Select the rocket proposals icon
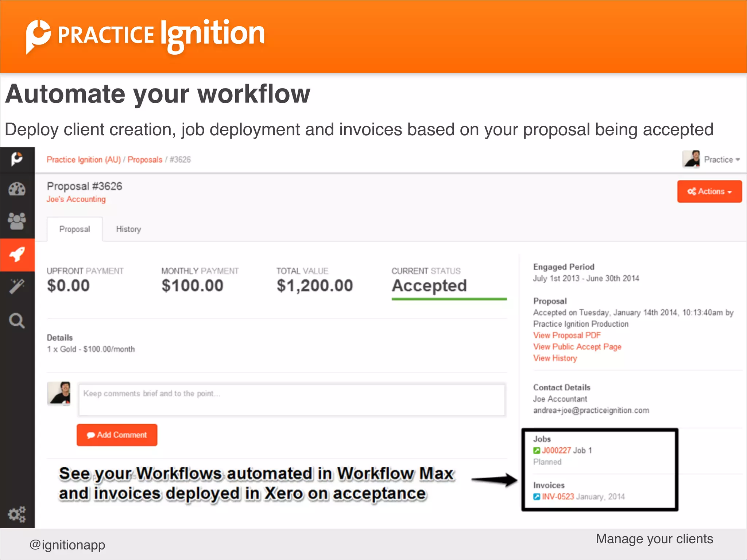The width and height of the screenshot is (747, 560). [17, 254]
